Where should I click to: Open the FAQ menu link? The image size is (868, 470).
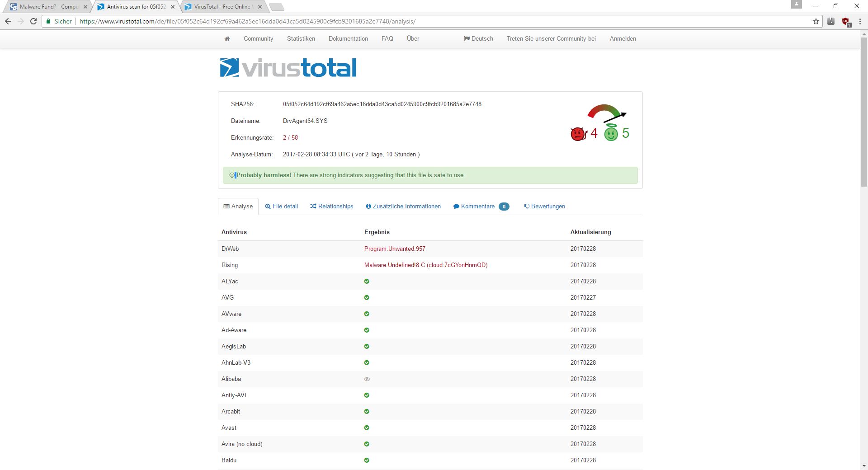coord(387,39)
